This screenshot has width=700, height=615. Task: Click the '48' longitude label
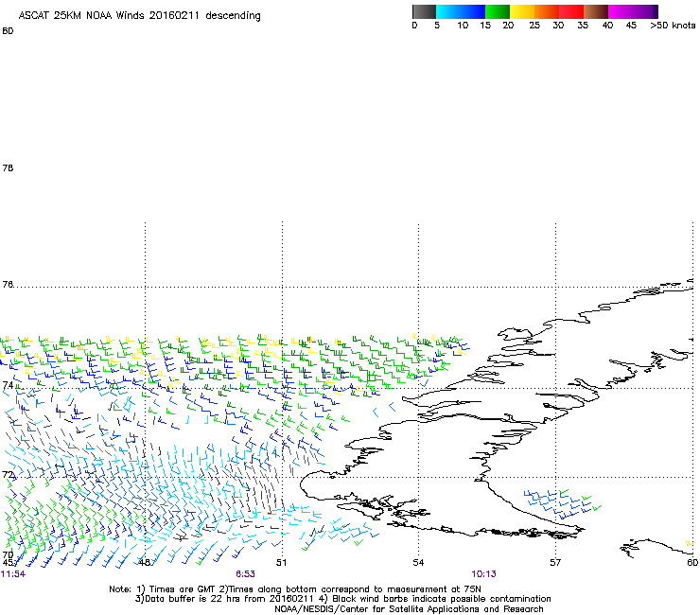coord(144,563)
